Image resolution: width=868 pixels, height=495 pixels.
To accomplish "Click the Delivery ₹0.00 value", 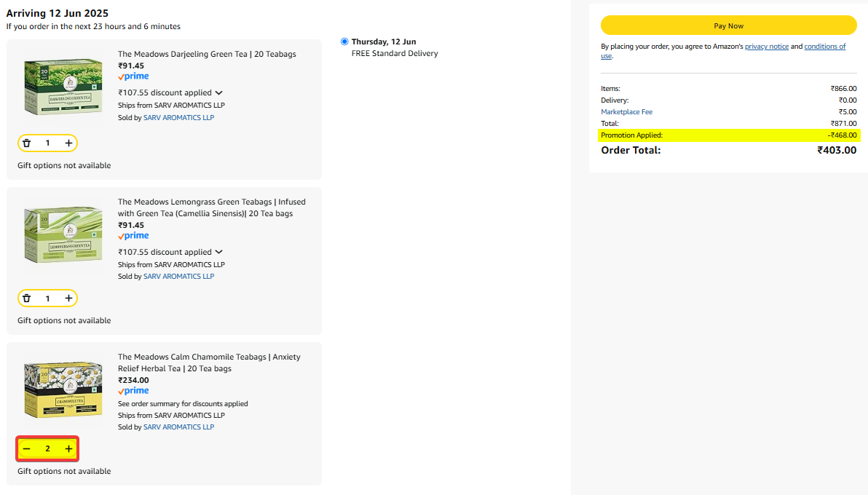I will point(848,100).
